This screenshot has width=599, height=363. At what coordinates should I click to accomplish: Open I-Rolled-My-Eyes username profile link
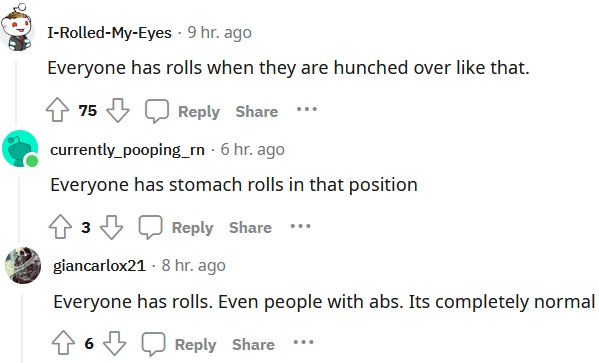coord(109,33)
